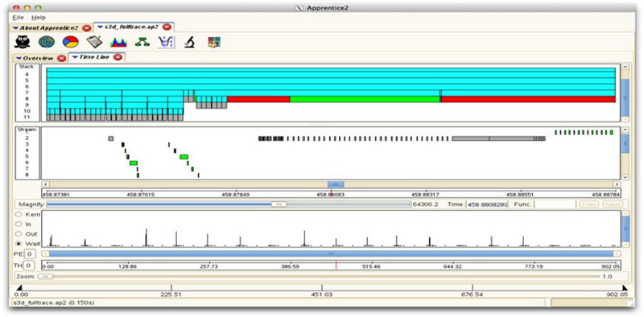
Task: Close the About Apprentice2 tab
Action: point(86,28)
